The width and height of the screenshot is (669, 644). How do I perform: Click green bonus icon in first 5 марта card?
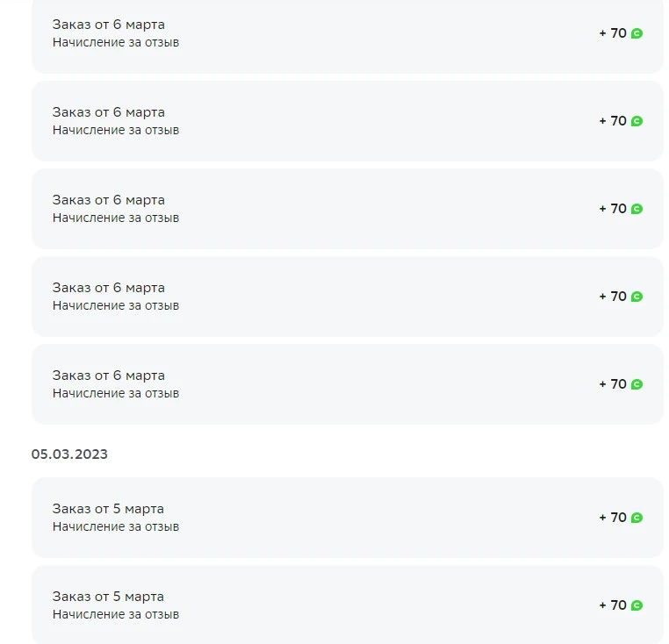click(637, 518)
